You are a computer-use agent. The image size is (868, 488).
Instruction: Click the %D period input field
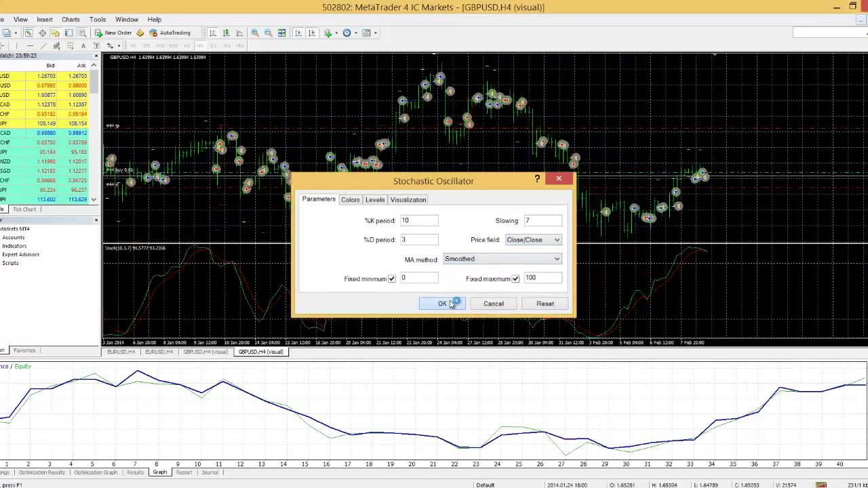tap(419, 240)
